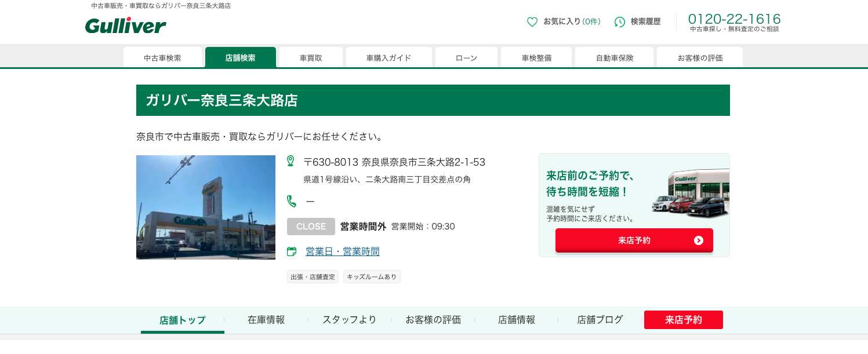
Task: Click the arrow icon on 来店予約 button
Action: (699, 240)
